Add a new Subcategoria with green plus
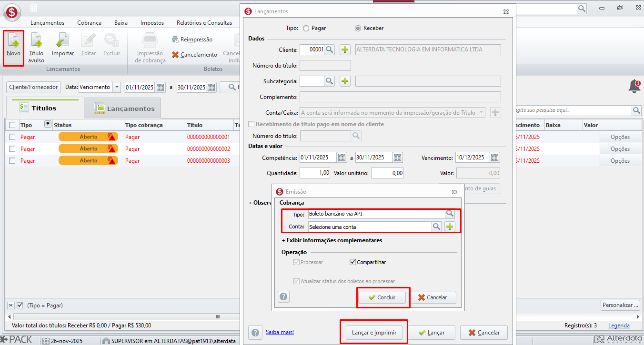 point(345,81)
